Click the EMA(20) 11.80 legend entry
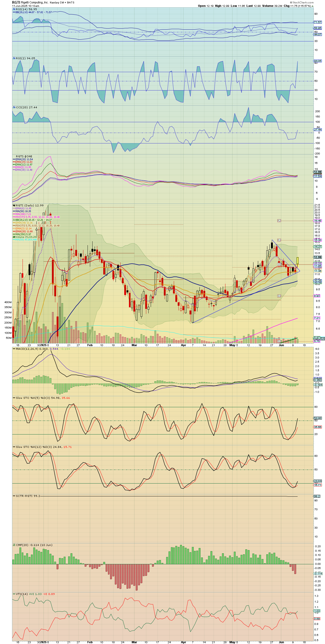 point(23,232)
